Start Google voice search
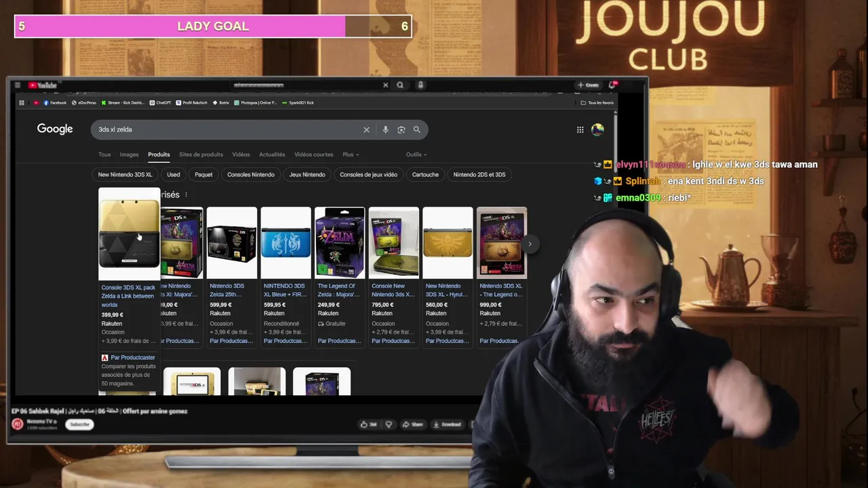The height and width of the screenshot is (488, 868). point(385,129)
